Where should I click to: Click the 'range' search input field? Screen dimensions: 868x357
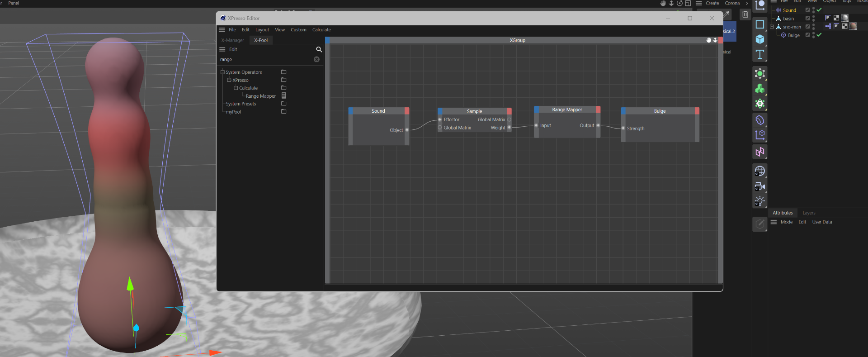pos(266,60)
